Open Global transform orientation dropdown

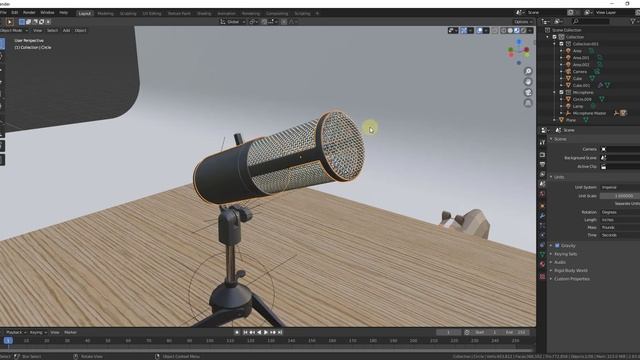tap(233, 22)
